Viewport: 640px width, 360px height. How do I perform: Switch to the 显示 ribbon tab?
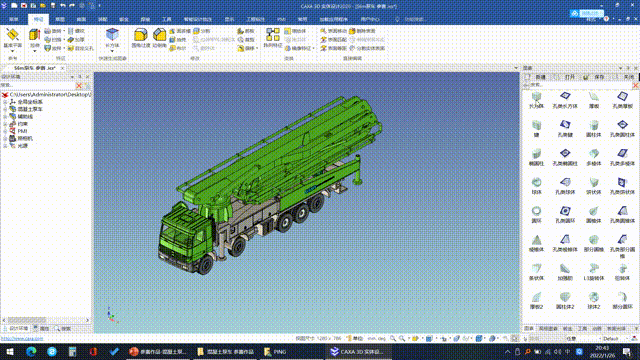(x=229, y=19)
